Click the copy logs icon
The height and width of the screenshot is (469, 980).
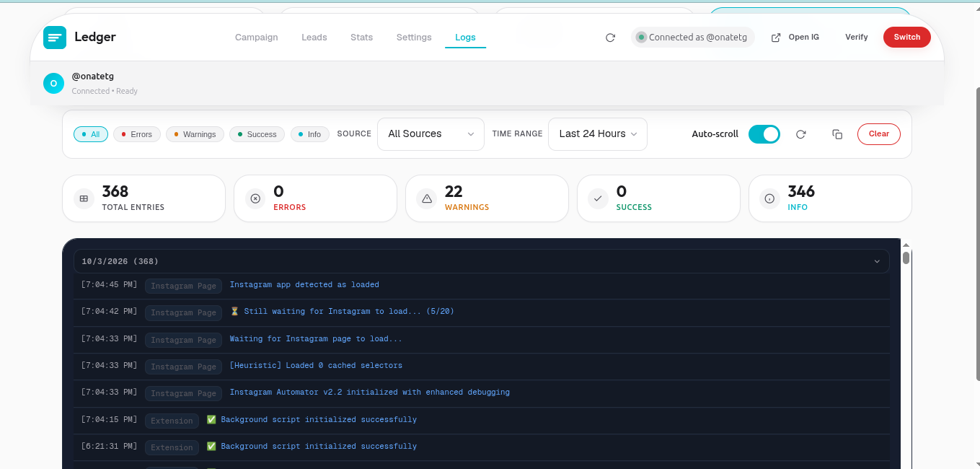point(837,134)
